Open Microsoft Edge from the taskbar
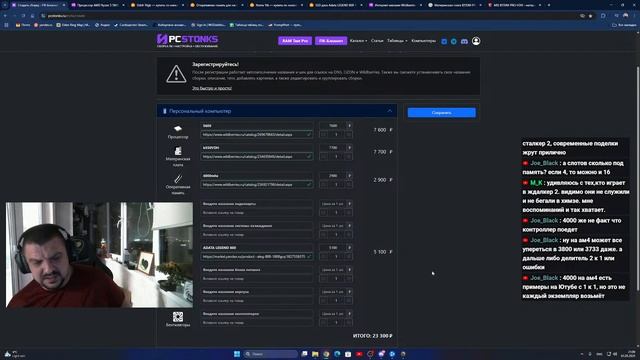640x360 pixels. [337, 354]
